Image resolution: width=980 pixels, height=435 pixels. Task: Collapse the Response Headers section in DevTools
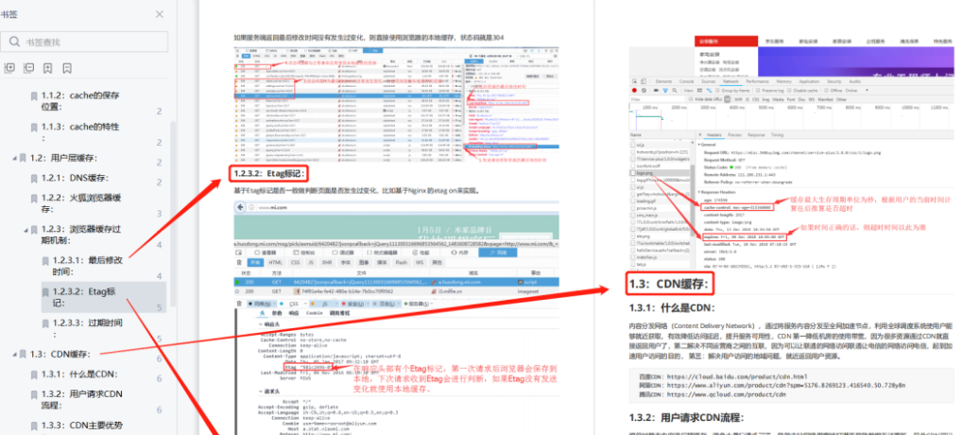(x=699, y=192)
